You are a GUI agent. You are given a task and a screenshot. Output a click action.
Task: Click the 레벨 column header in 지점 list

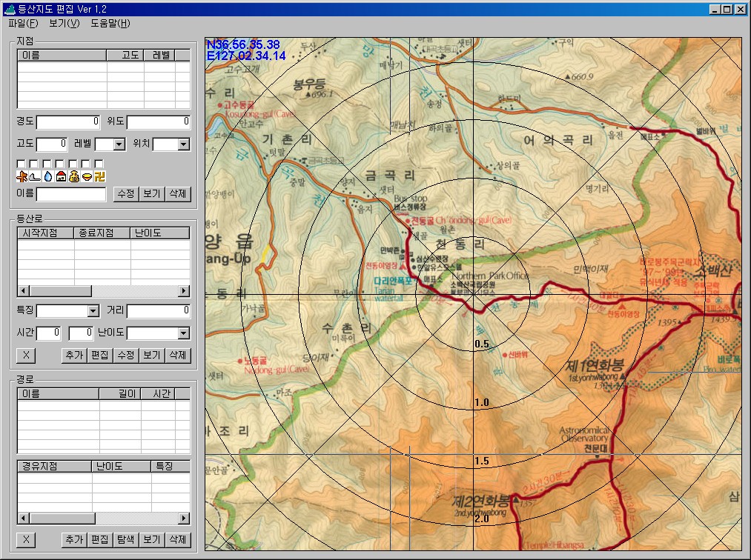tap(160, 56)
